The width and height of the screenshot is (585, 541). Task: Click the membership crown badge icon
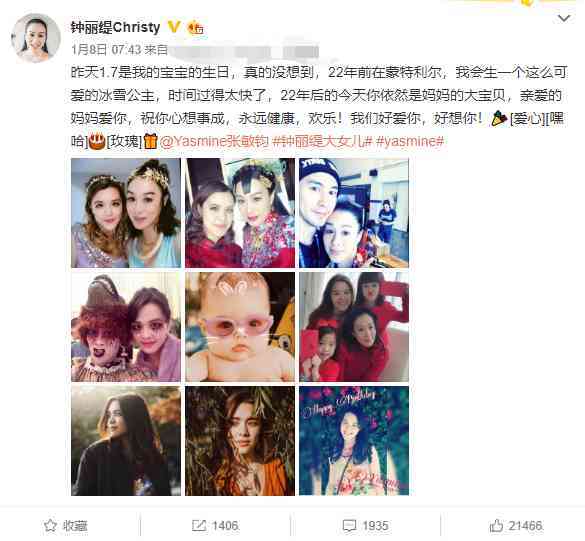pos(195,28)
